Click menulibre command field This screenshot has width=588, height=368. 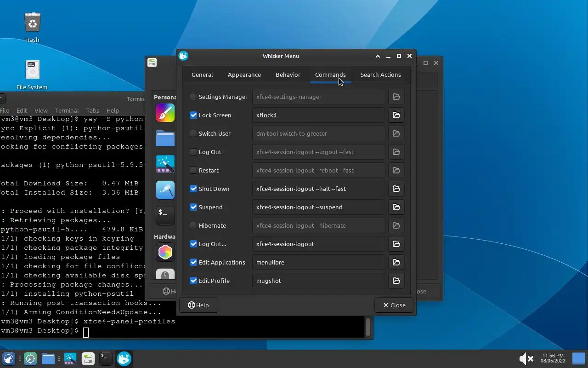click(318, 262)
